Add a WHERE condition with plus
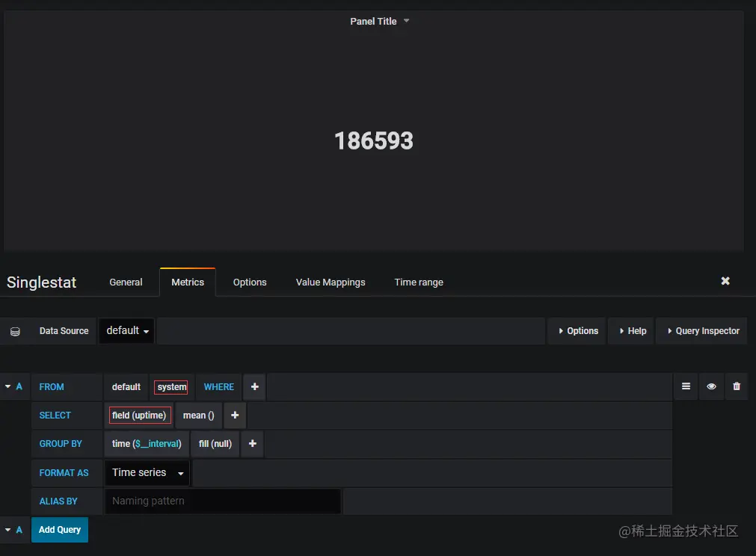Image resolution: width=756 pixels, height=556 pixels. 254,387
